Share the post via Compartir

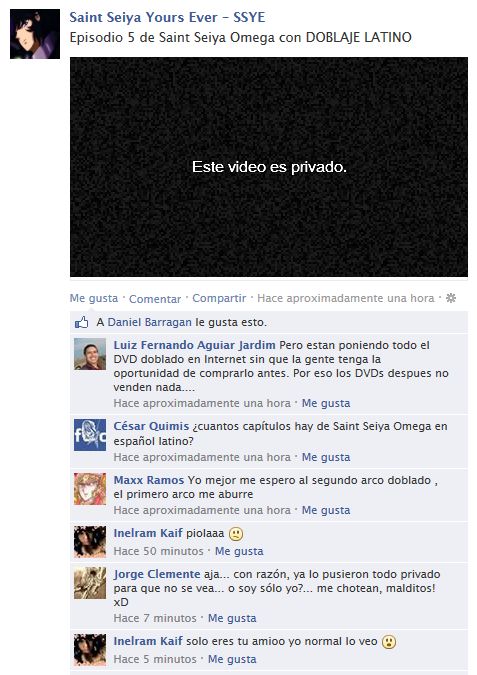click(219, 298)
